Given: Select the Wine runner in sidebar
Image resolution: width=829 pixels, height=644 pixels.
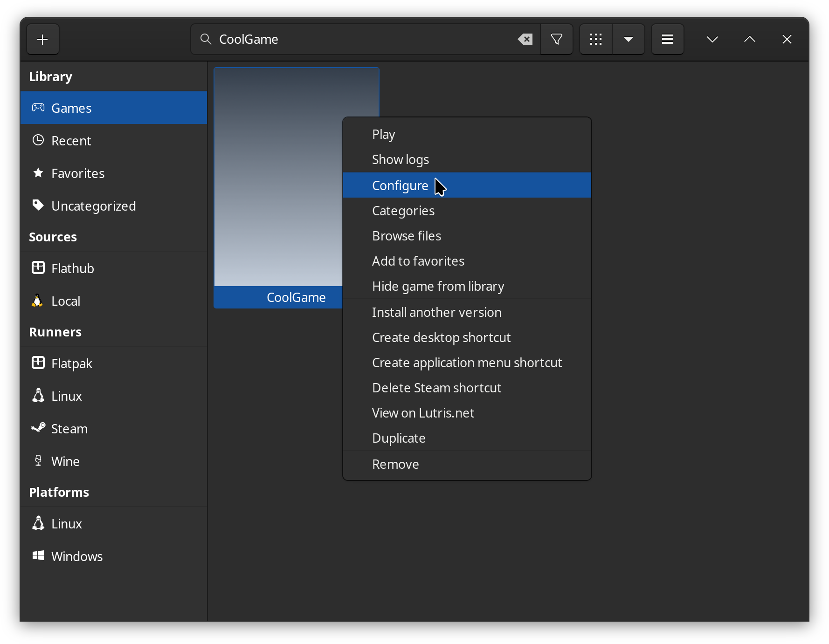Looking at the screenshot, I should click(65, 461).
